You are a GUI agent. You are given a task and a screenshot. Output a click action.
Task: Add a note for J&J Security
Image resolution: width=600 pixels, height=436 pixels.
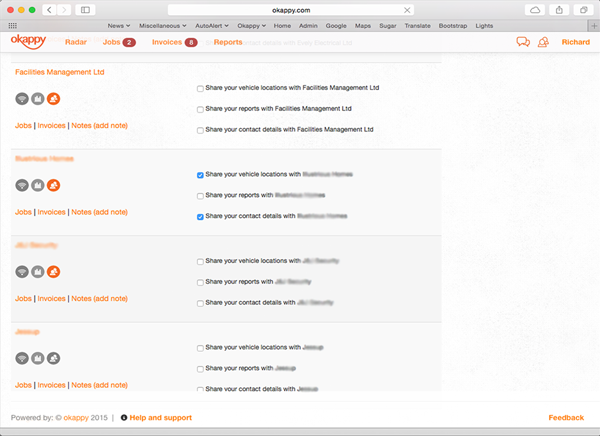(111, 299)
